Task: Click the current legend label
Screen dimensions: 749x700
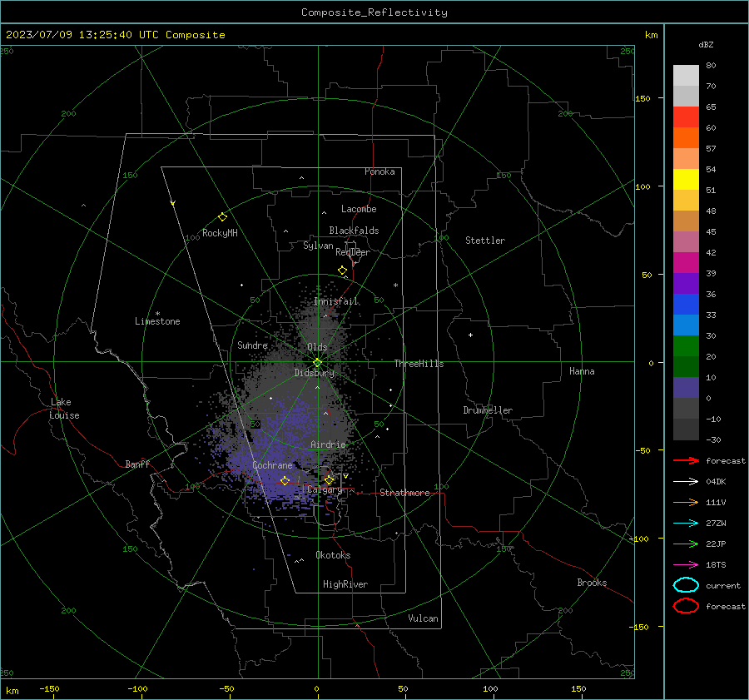Action: [x=723, y=586]
